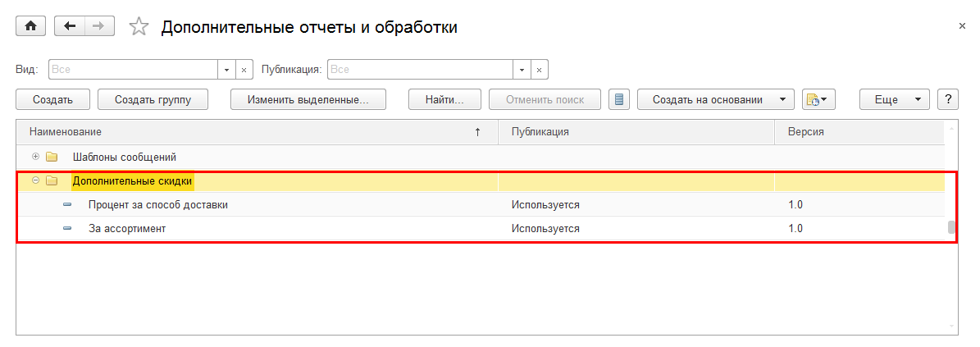The width and height of the screenshot is (980, 347).
Task: Go forward with the right arrow
Action: point(98,26)
